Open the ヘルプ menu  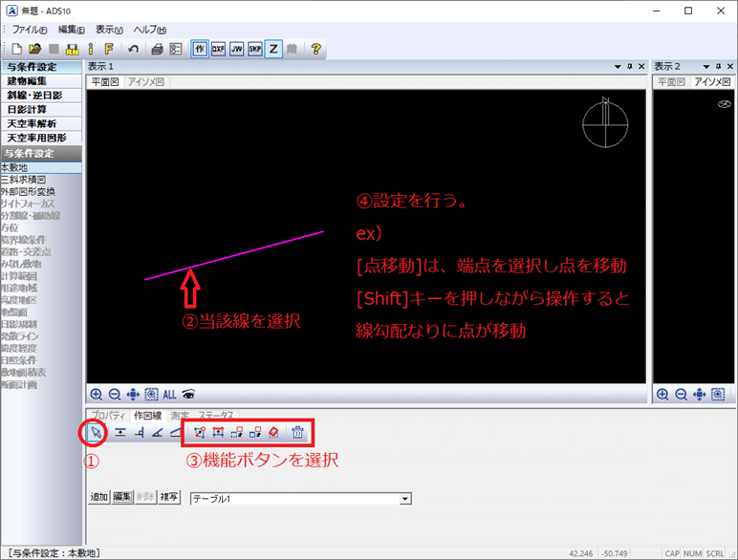[150, 30]
